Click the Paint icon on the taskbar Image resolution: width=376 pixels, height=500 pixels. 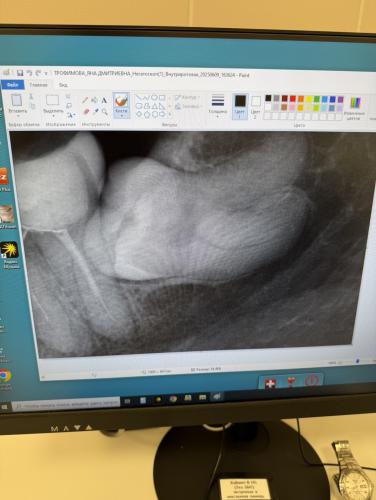[217, 396]
